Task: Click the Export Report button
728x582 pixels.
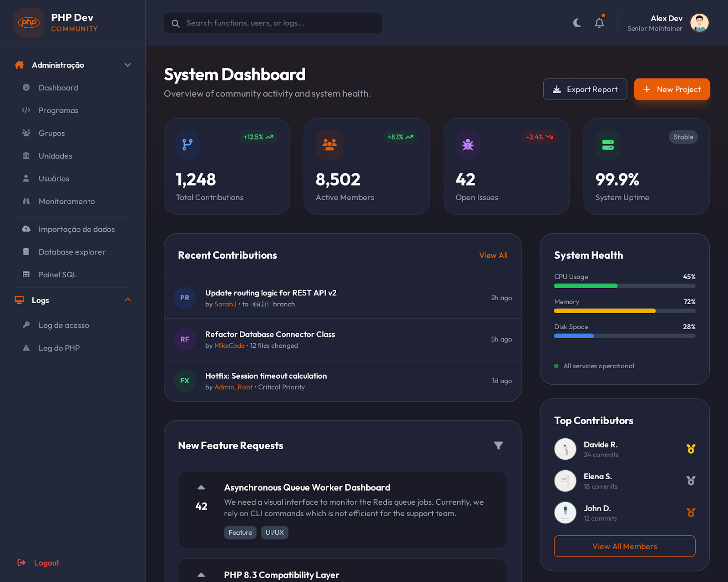Action: pyautogui.click(x=585, y=90)
